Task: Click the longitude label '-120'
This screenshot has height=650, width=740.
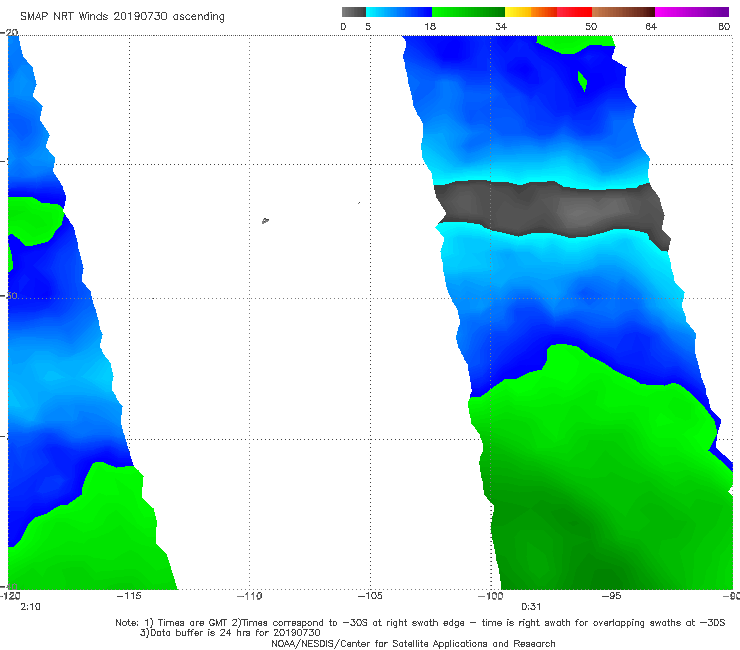Action: pos(10,596)
